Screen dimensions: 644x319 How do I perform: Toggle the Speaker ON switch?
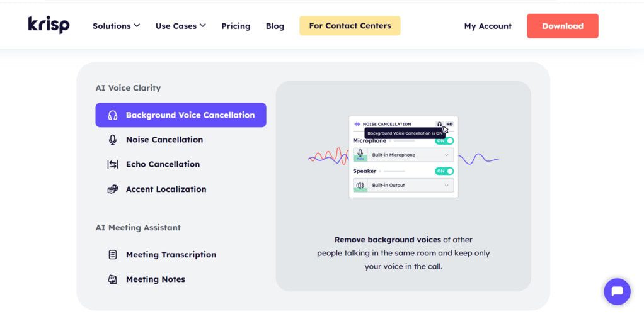tap(444, 171)
